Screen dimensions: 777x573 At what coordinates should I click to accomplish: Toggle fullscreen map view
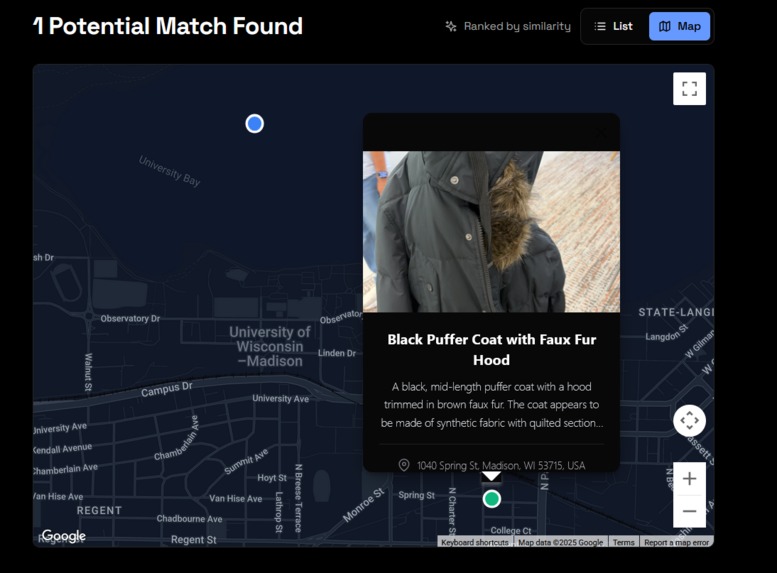point(689,89)
